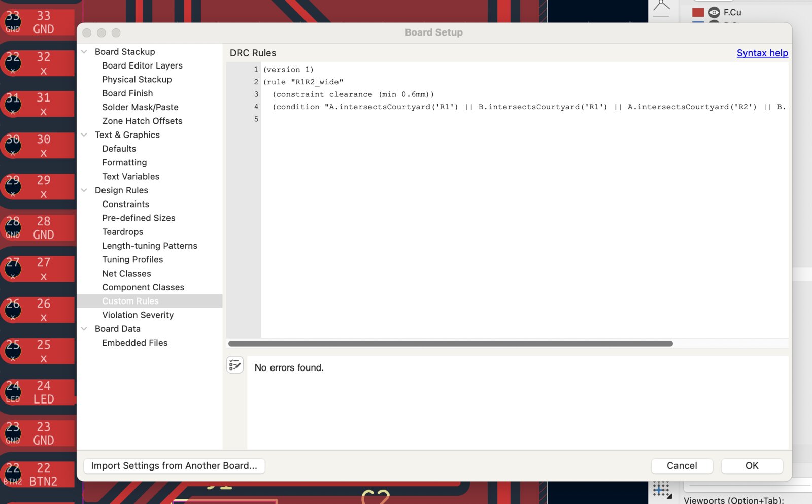812x504 pixels.
Task: Go to Constraints under Design Rules
Action: [x=126, y=204]
